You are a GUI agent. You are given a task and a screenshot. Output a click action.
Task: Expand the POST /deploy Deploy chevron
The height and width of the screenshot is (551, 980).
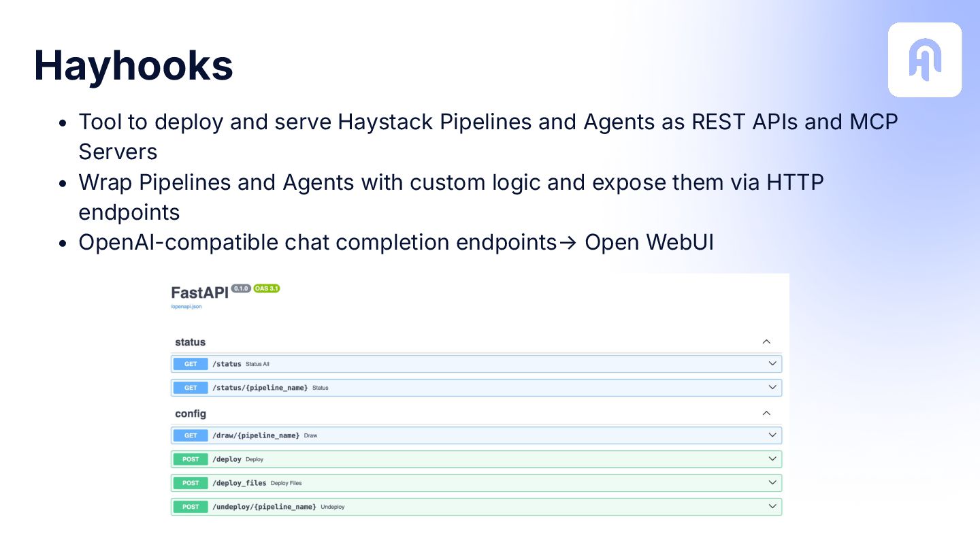tap(772, 459)
